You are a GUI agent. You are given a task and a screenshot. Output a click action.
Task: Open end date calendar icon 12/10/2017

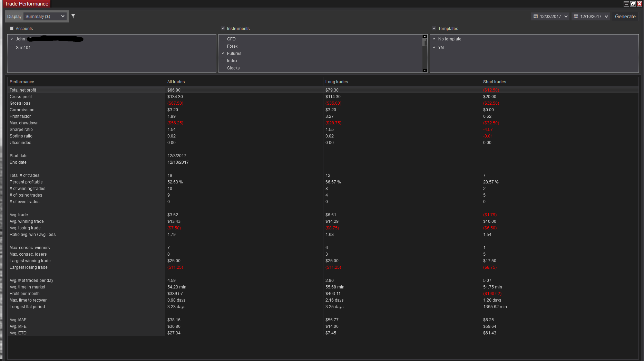coord(576,17)
